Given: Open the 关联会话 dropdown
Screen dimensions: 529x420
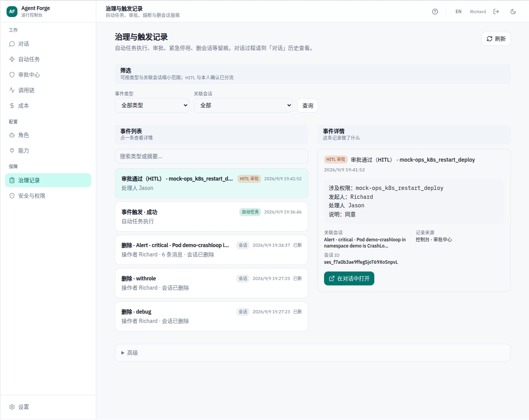Looking at the screenshot, I should coord(243,105).
